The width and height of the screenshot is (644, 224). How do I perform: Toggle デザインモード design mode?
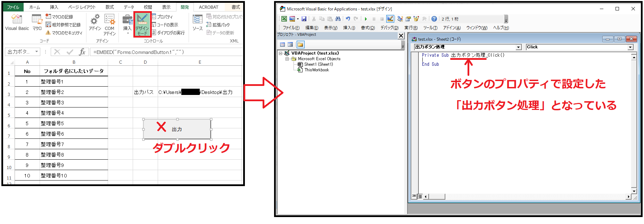(142, 25)
